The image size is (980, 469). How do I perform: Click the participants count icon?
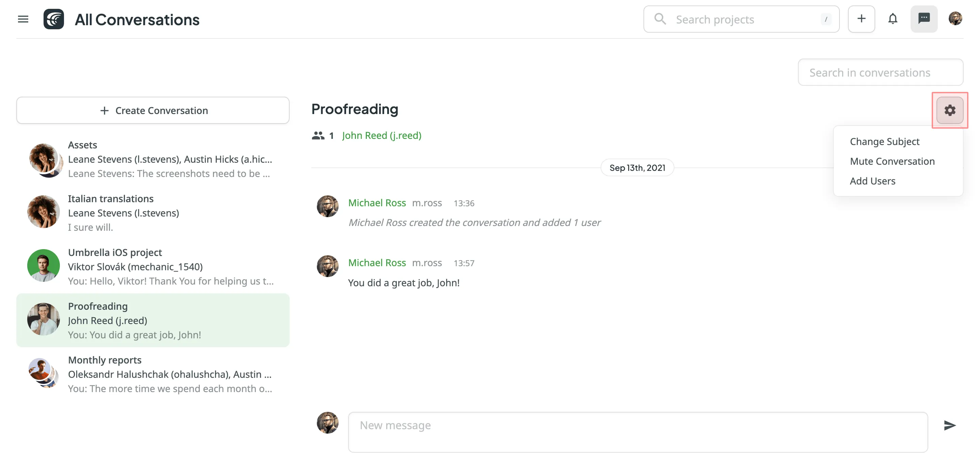tap(318, 135)
